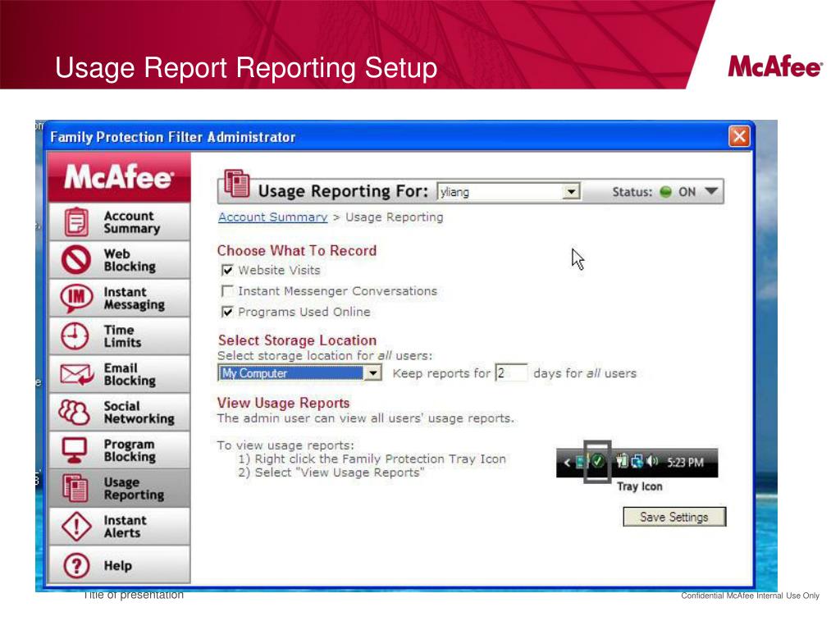840x630 pixels.
Task: Click the Instant Alerts exclamation diamond icon
Action: click(x=76, y=527)
